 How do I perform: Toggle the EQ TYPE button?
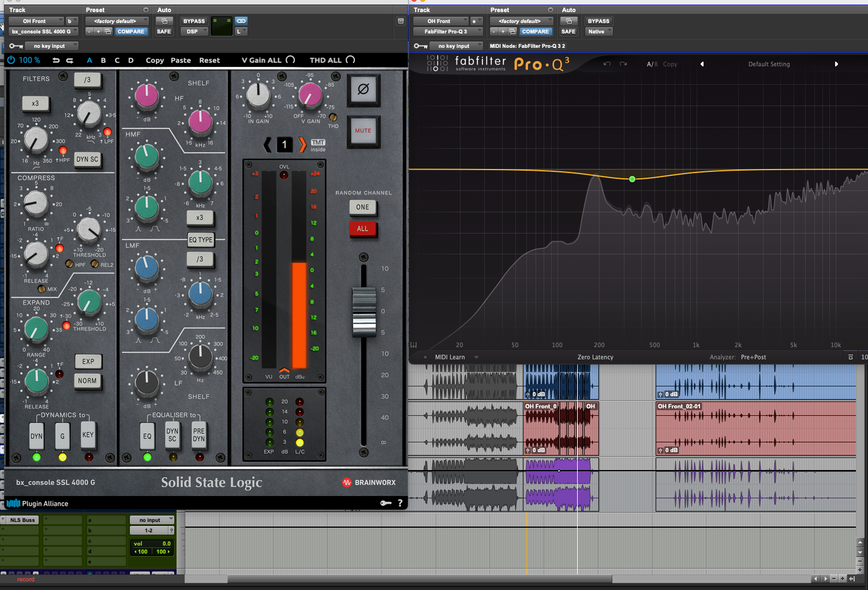(x=201, y=240)
